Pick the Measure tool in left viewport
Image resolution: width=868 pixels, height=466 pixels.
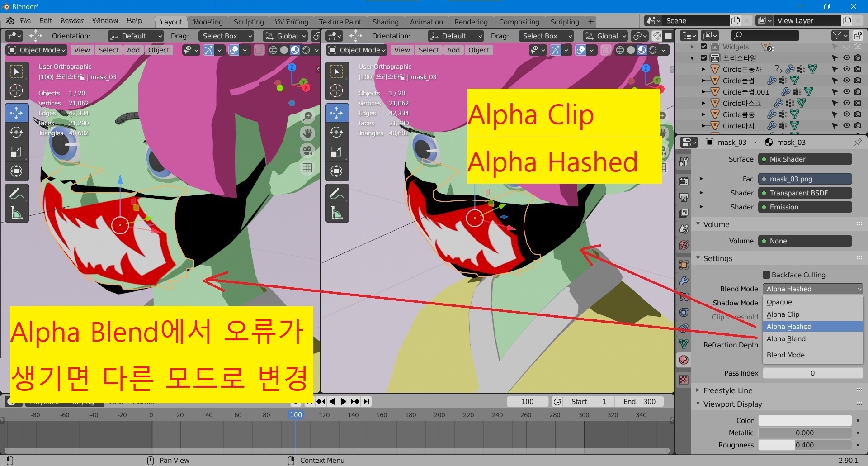click(x=16, y=213)
